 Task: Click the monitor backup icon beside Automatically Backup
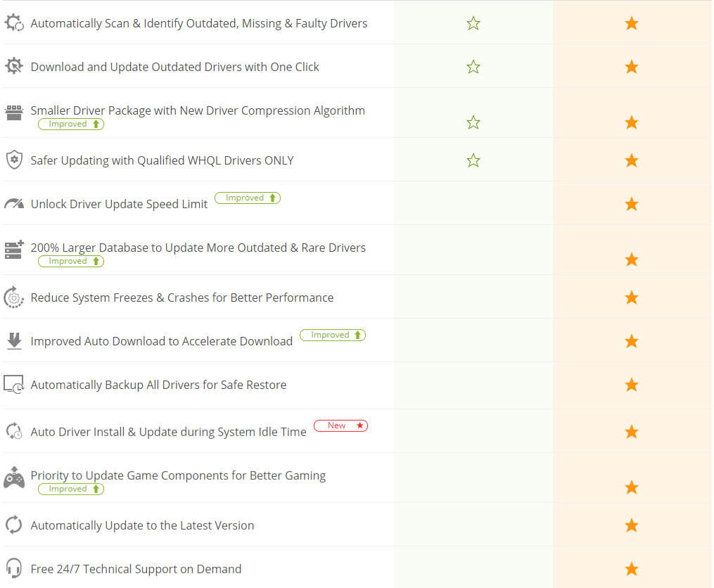coord(14,385)
